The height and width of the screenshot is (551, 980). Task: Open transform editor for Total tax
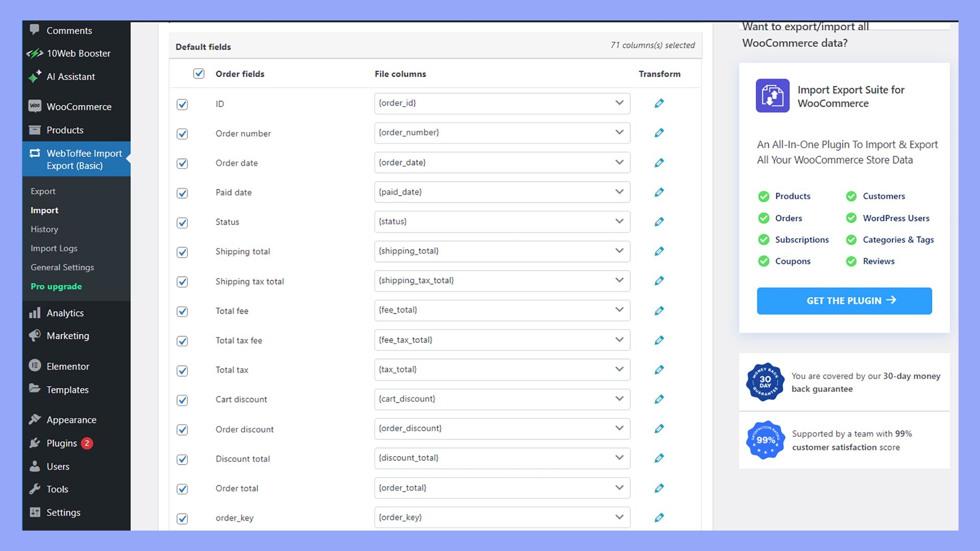659,370
